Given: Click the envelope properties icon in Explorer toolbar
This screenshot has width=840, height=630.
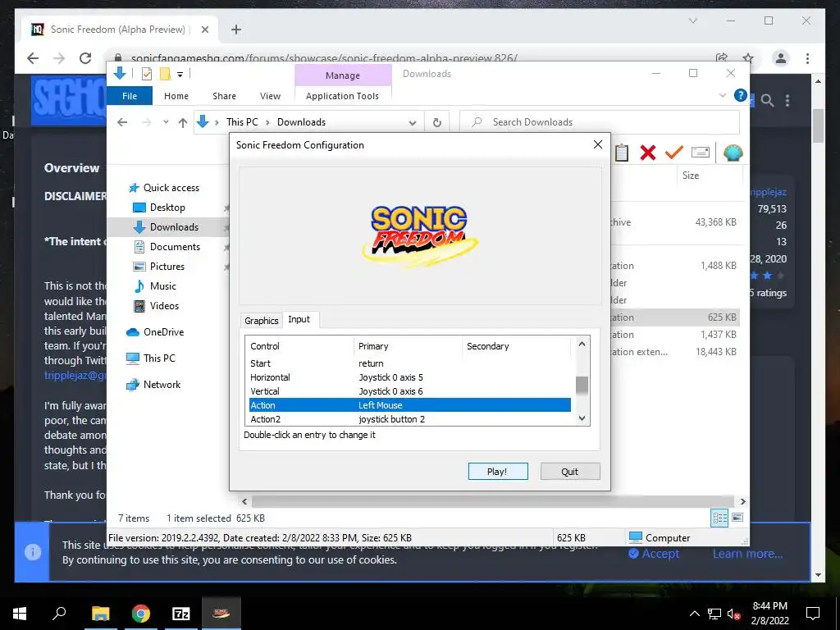Looking at the screenshot, I should point(701,153).
